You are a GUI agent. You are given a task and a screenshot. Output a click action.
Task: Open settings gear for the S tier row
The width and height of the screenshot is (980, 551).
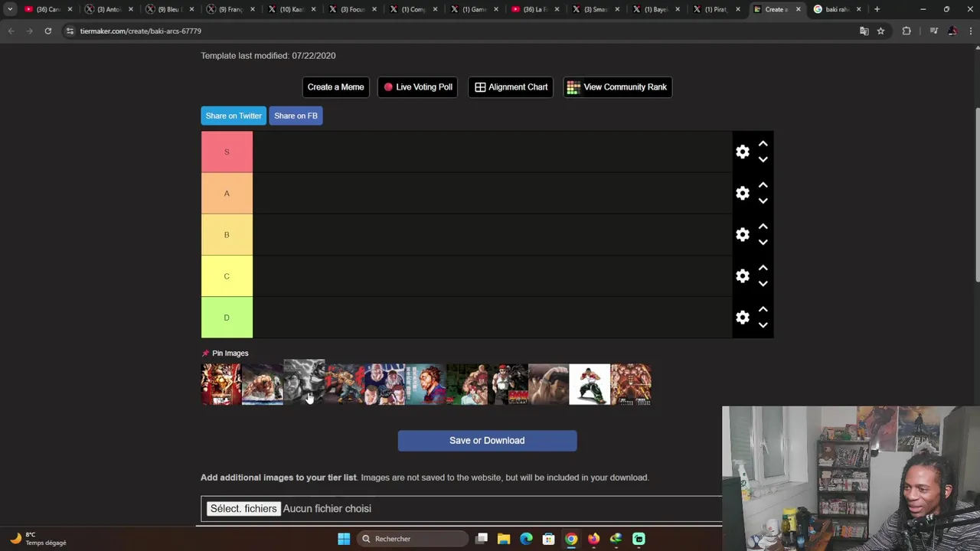pyautogui.click(x=742, y=152)
